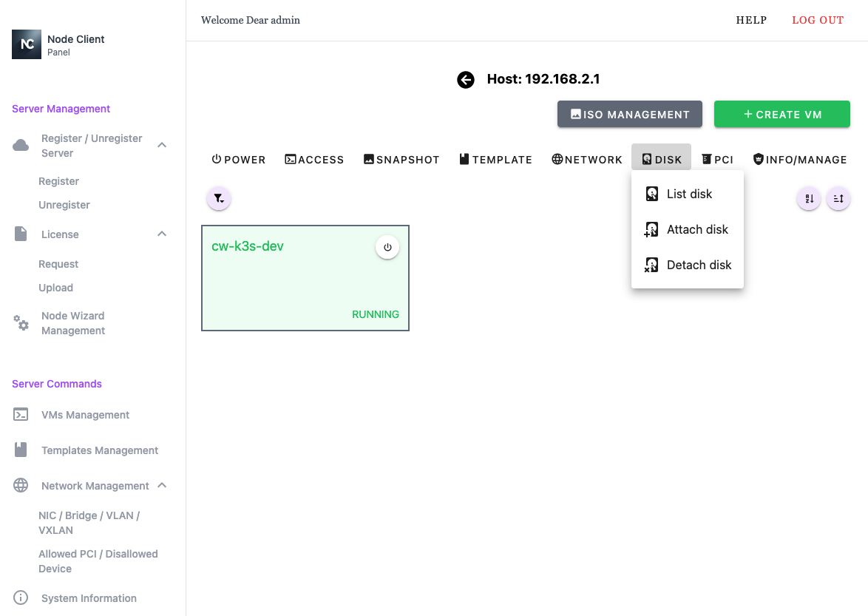Collapse the License section
This screenshot has width=868, height=616.
pos(162,234)
